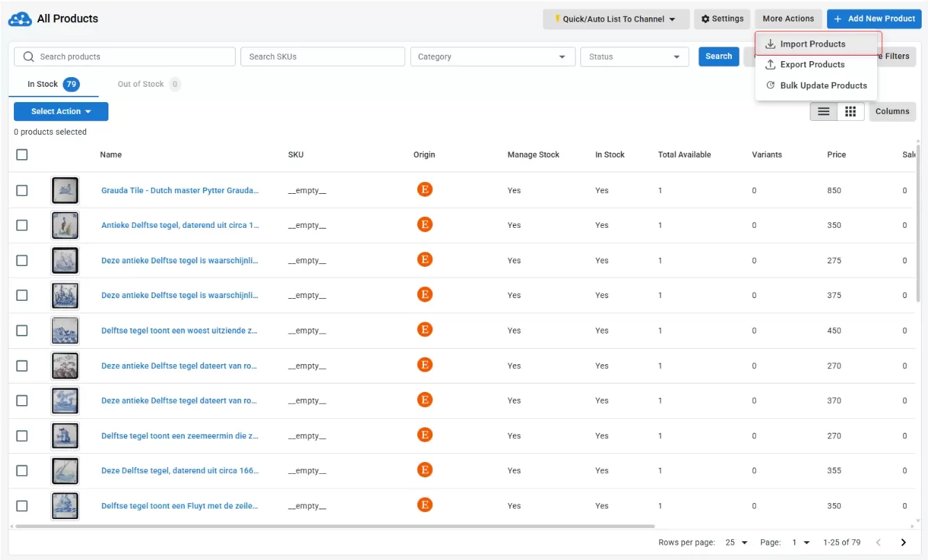Open the Status dropdown filter
The width and height of the screenshot is (930, 560).
(635, 57)
